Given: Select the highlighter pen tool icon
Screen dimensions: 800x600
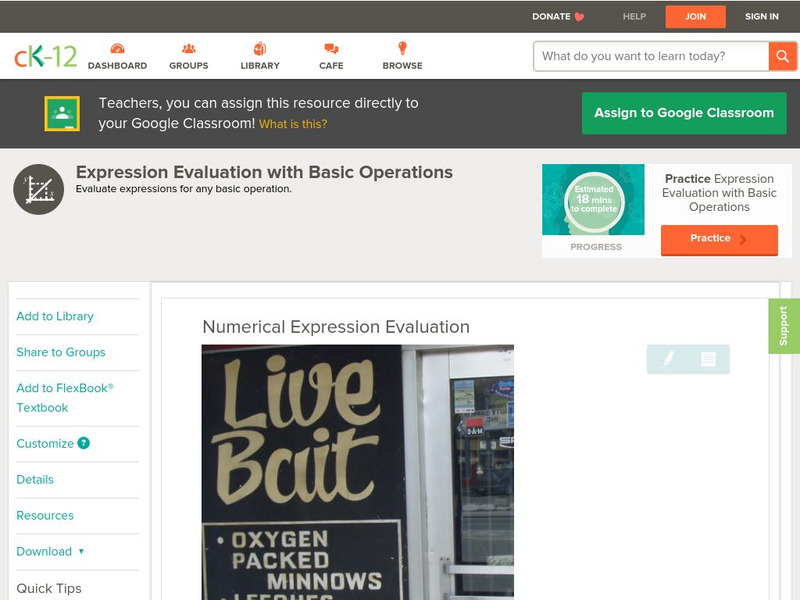Looking at the screenshot, I should [668, 359].
